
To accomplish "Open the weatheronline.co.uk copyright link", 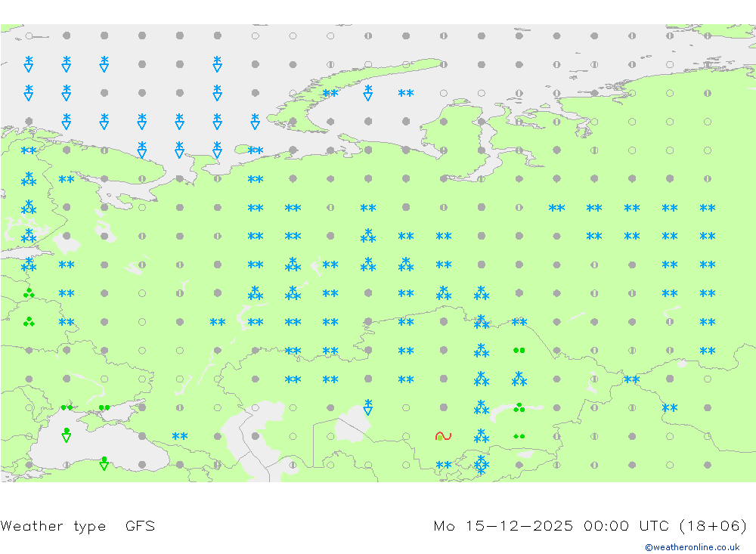I will point(692,547).
